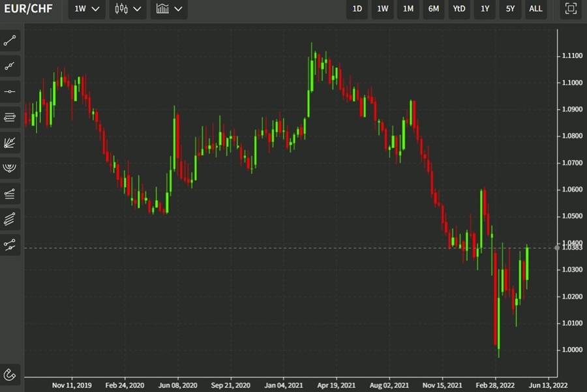
Task: Click the 1.1100 price axis label
Action: tap(572, 56)
